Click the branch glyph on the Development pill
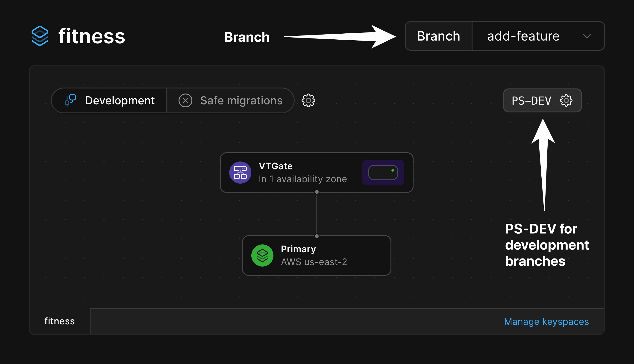The height and width of the screenshot is (364, 634). coord(70,100)
